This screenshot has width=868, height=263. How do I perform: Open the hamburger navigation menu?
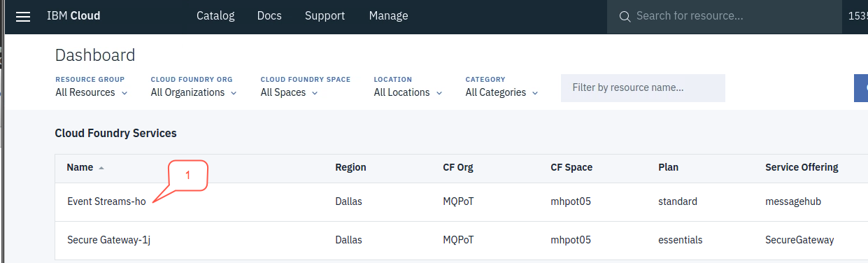pos(23,16)
